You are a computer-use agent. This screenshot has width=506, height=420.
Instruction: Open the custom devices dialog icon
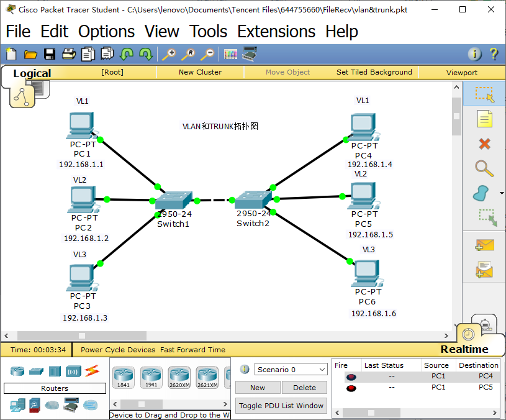(x=250, y=53)
